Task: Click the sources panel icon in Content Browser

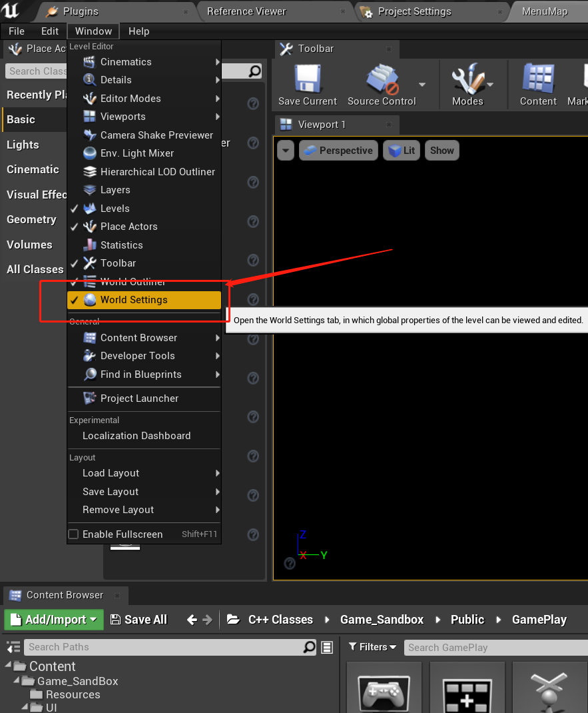Action: coord(12,647)
